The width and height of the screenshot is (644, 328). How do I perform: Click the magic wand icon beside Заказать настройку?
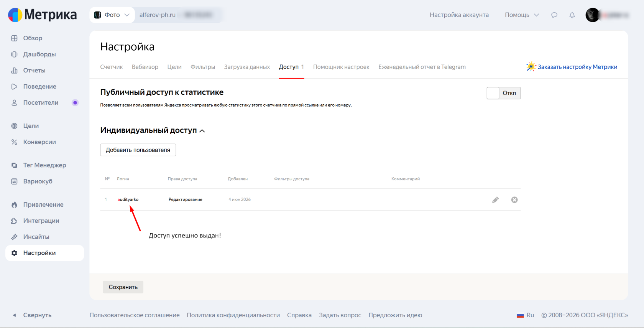[531, 66]
